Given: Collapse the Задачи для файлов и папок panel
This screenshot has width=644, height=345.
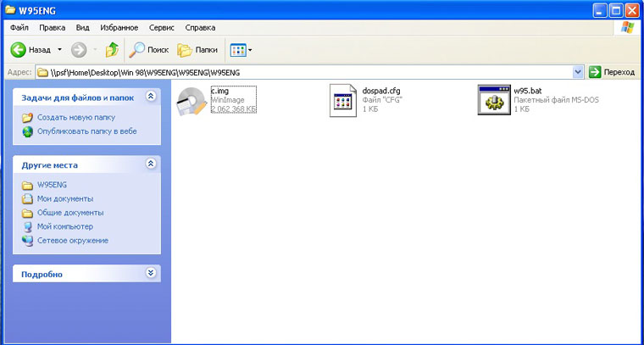Looking at the screenshot, I should 151,97.
